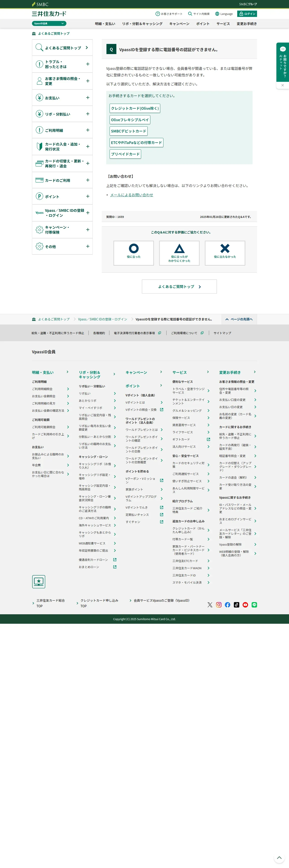289x868 pixels.
Task: Click the magnifier icon beside よくあるご質問トップ in the sidebar
Action: click(39, 48)
